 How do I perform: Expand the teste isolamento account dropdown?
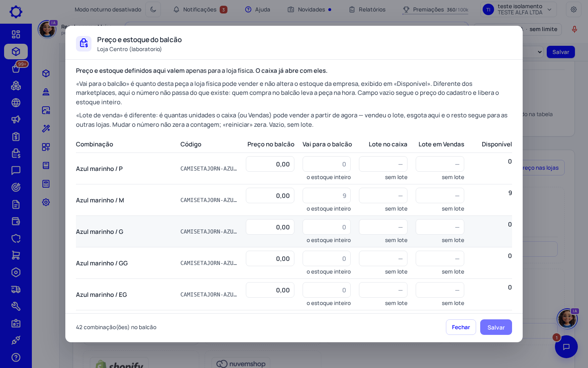519,9
